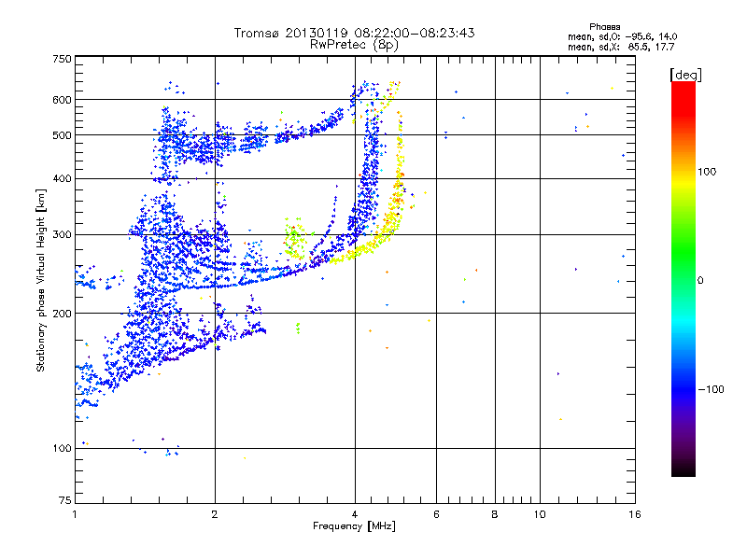Click the colorbar tick label '-100'

coord(711,389)
